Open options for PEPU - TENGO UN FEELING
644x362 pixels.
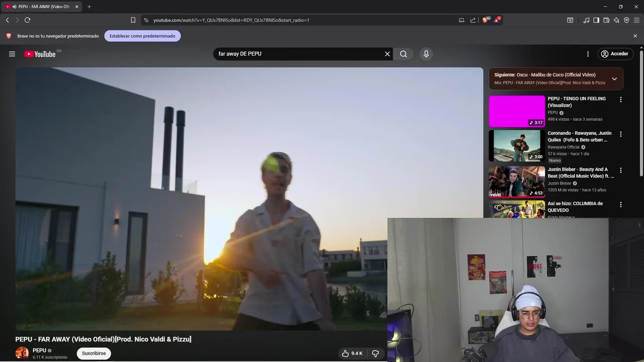tap(620, 100)
